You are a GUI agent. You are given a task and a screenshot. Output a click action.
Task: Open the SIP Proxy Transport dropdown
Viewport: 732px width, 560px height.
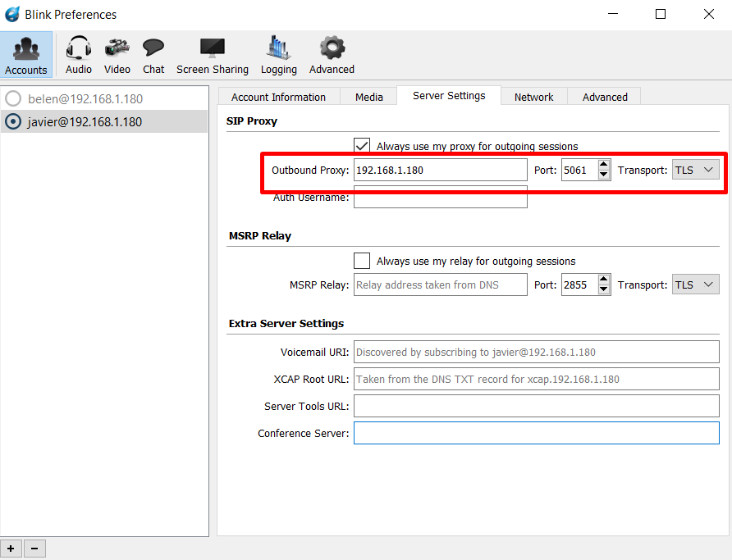696,171
